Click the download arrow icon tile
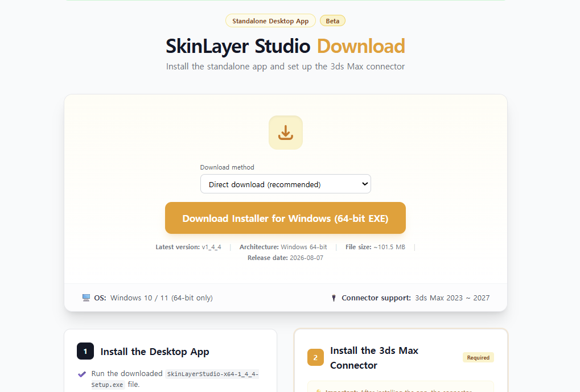580x392 pixels. [286, 133]
